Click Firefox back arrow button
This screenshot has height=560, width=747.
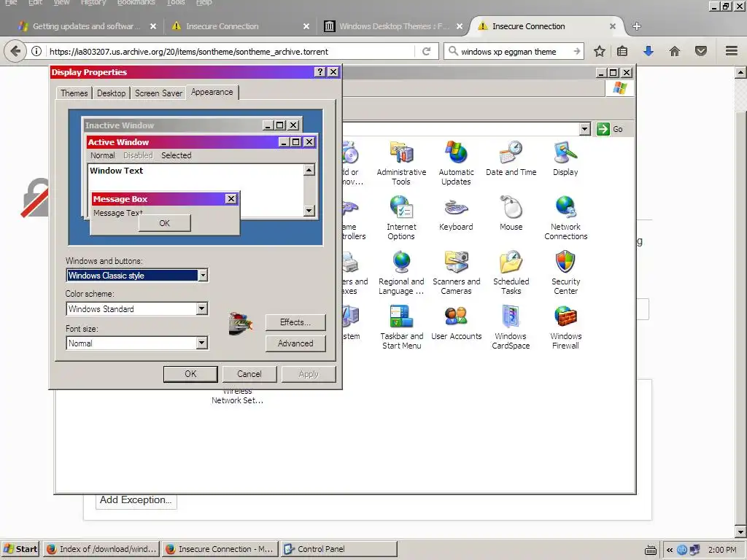coord(15,51)
